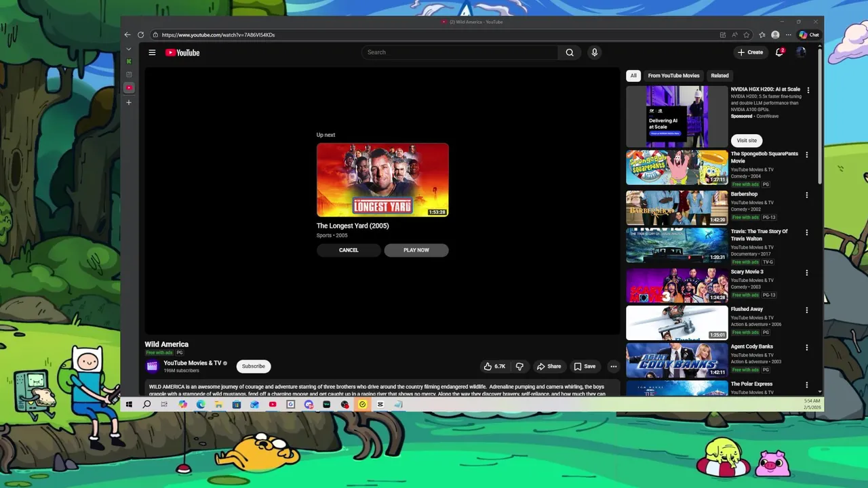Open more actions ellipsis under the video
The height and width of the screenshot is (488, 868).
click(x=613, y=366)
